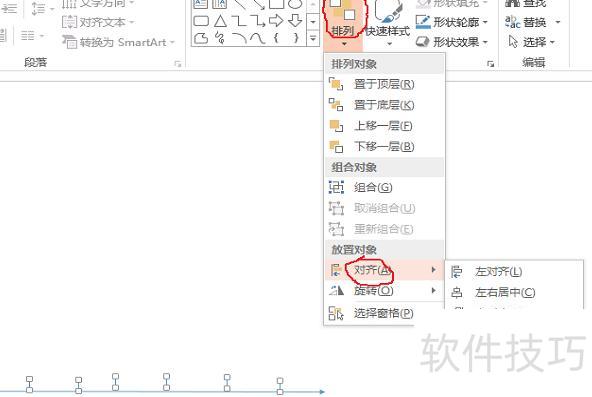Viewport: 592px width, 397px height.
Task: Click 转换为 SmartArt dropdown
Action: [x=118, y=42]
